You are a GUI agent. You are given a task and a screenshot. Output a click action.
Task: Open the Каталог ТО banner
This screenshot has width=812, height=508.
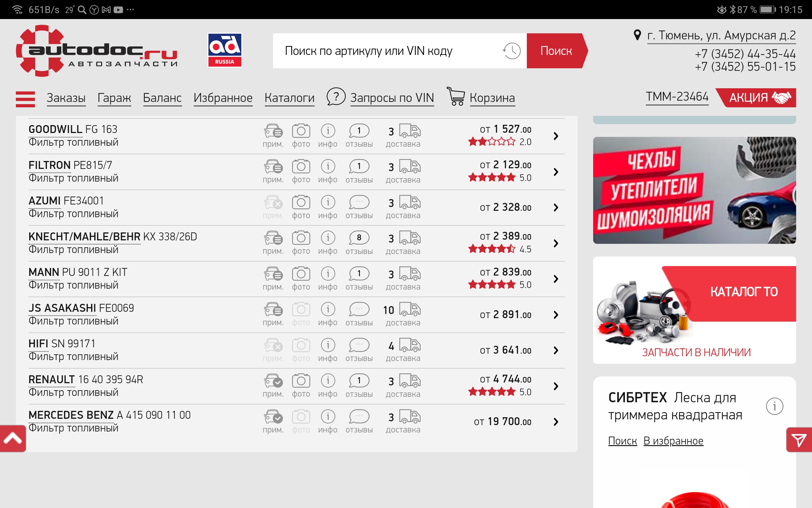694,310
